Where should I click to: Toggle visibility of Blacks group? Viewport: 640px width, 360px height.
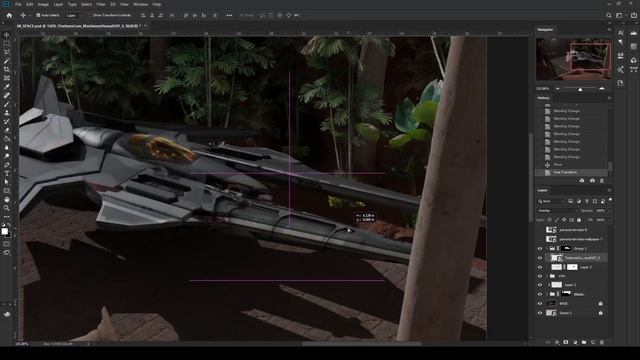pyautogui.click(x=540, y=294)
